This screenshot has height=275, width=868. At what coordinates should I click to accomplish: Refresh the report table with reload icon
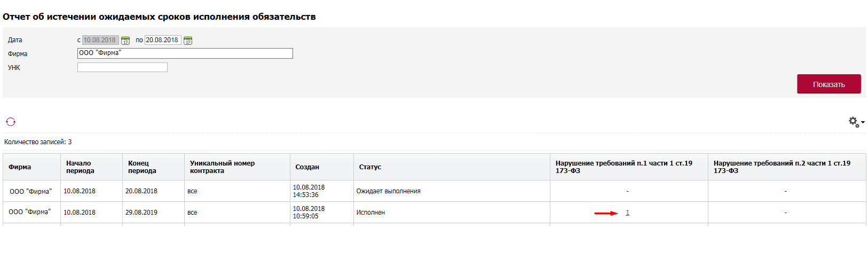point(11,122)
